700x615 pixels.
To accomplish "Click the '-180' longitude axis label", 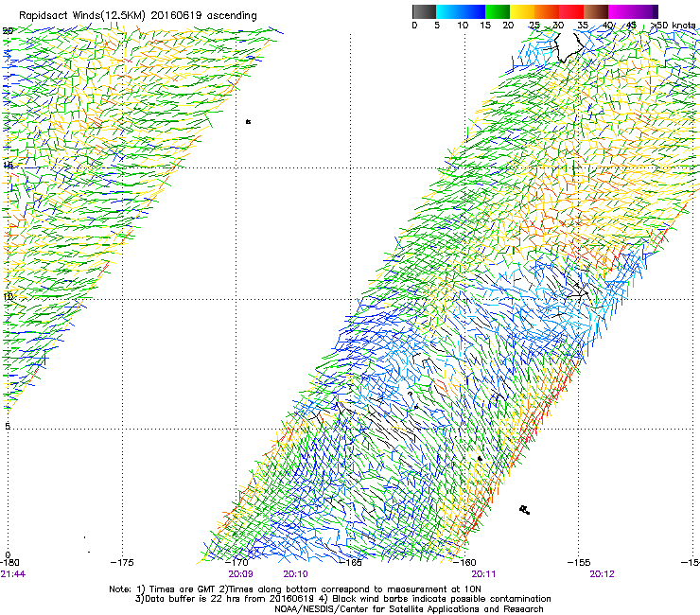I will [9, 562].
